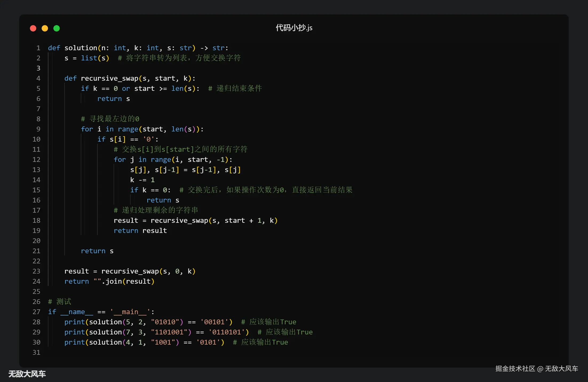Viewport: 588px width, 382px height.
Task: Click the "".join(result) expression on line 24
Action: tap(124, 282)
